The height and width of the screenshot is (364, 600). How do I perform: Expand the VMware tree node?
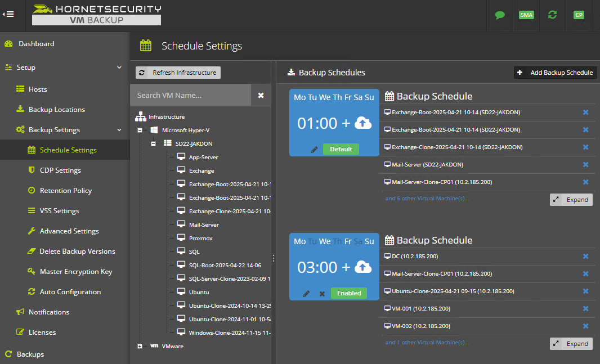[140, 346]
